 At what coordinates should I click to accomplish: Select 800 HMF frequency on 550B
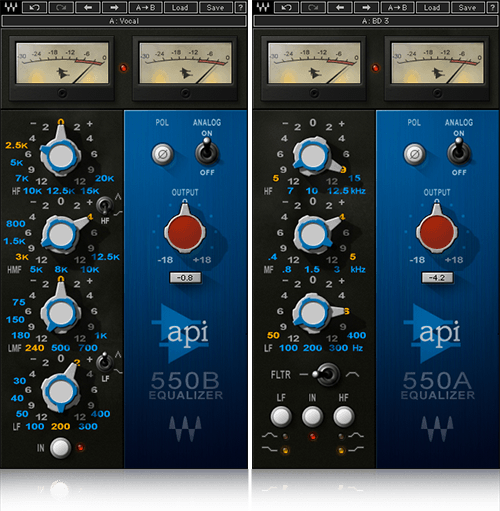click(16, 224)
